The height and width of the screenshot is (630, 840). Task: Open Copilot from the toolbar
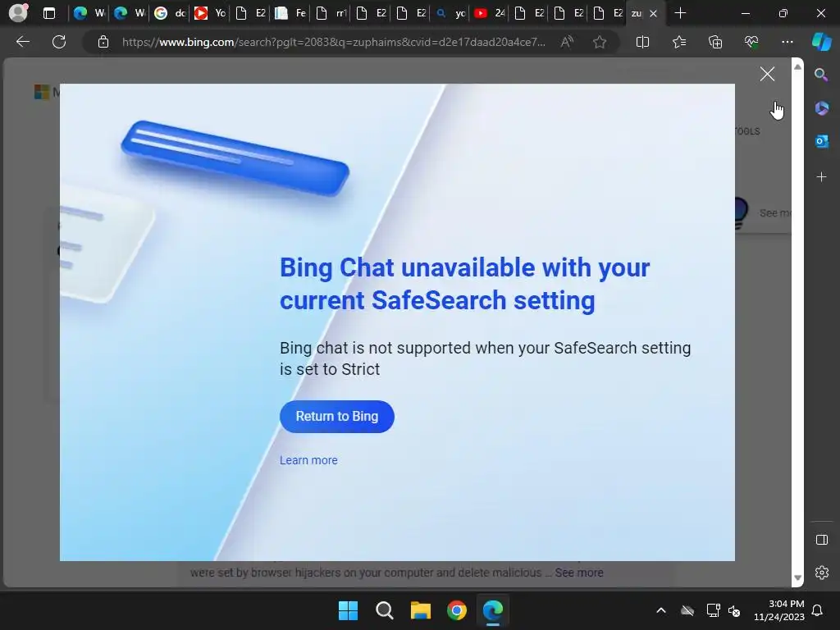(x=821, y=42)
